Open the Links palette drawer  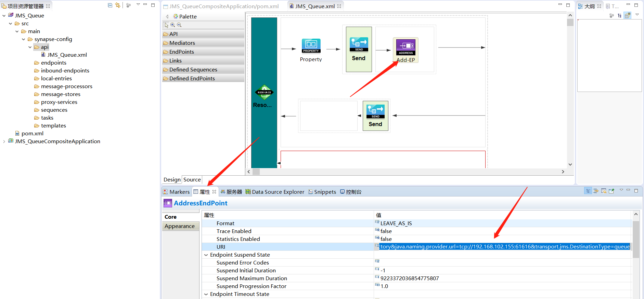(x=203, y=60)
